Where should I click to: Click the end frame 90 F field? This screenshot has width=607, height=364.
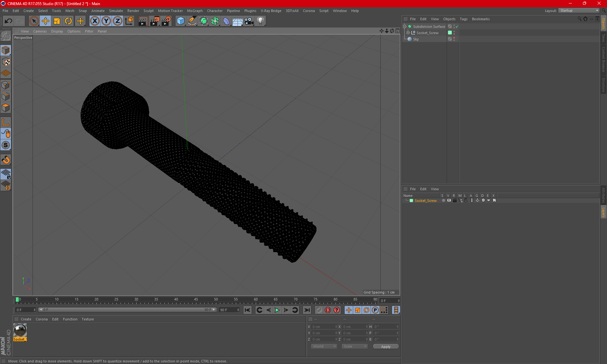[230, 310]
